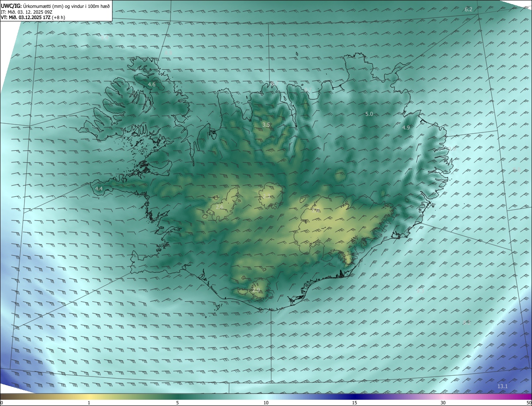The height and width of the screenshot is (406, 532).
Task: Click the 4.9 value on the map
Action: [406, 127]
